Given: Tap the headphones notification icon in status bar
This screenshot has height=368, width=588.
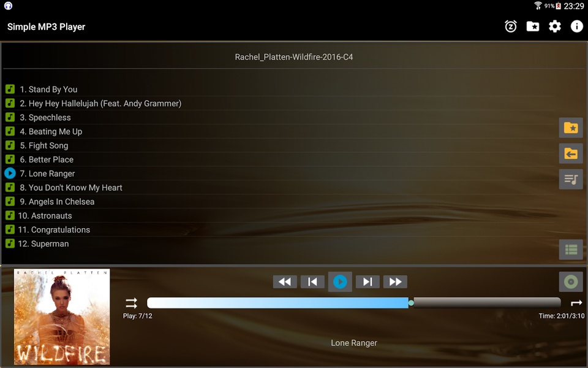Looking at the screenshot, I should (x=8, y=6).
